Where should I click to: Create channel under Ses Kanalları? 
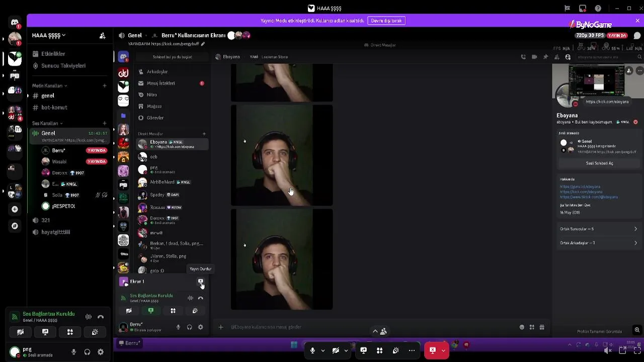pos(104,123)
